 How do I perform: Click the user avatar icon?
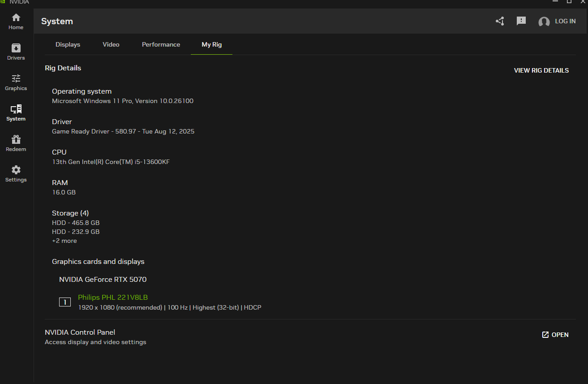click(544, 22)
